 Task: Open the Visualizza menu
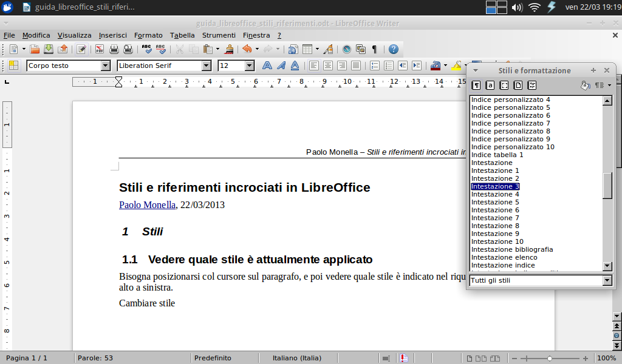(x=74, y=35)
